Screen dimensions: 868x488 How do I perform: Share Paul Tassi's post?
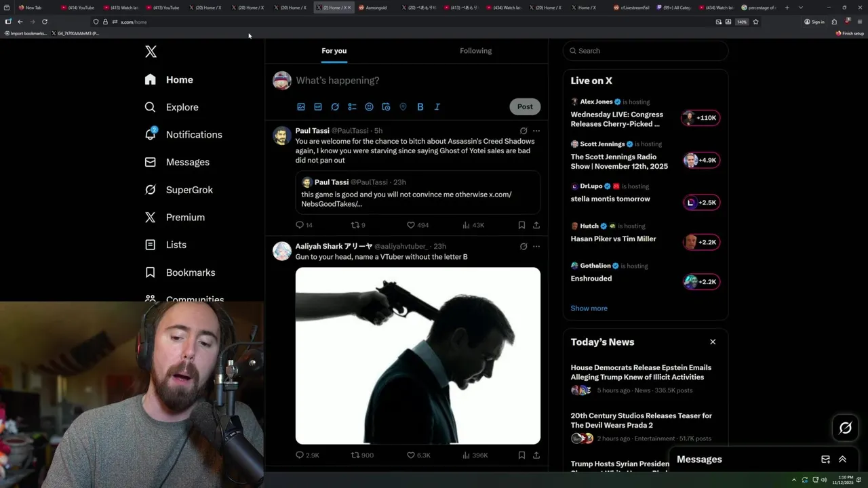tap(536, 225)
